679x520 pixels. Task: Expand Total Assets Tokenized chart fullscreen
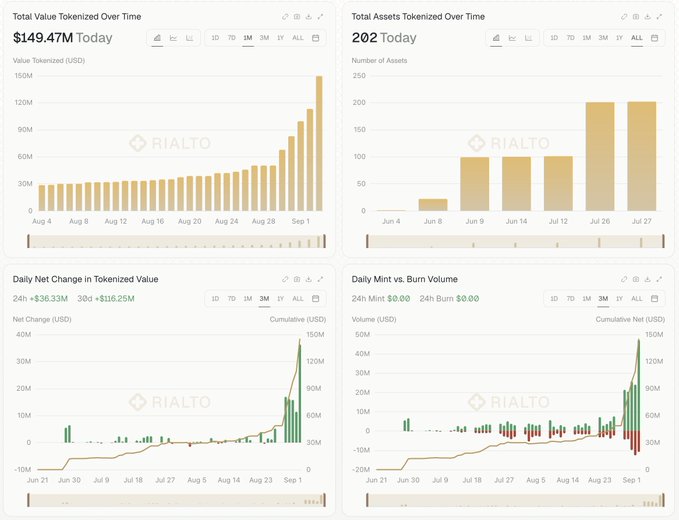pyautogui.click(x=659, y=16)
